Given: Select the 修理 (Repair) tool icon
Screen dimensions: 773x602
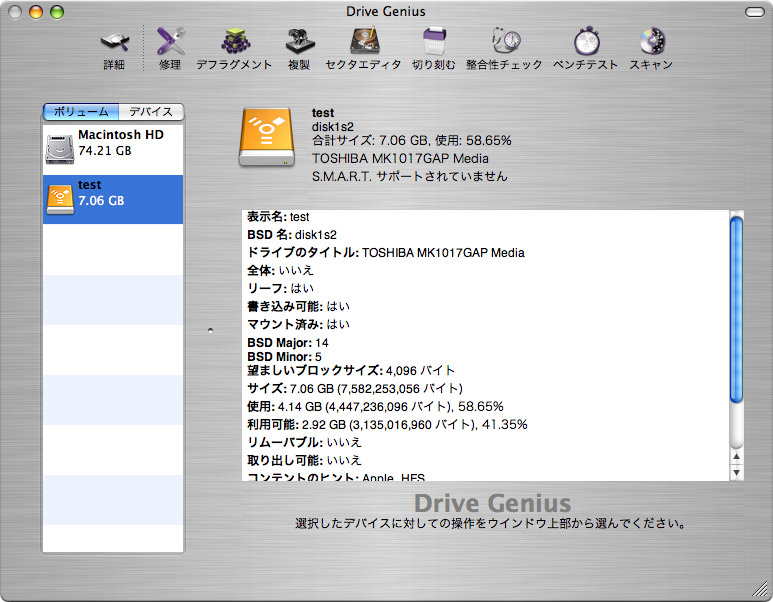Looking at the screenshot, I should pos(170,41).
